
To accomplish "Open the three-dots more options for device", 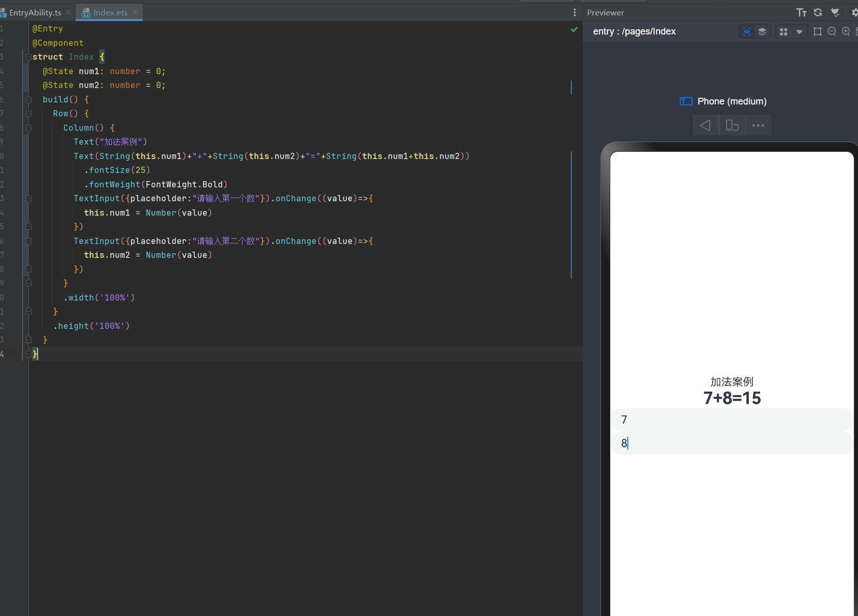I will pos(758,125).
